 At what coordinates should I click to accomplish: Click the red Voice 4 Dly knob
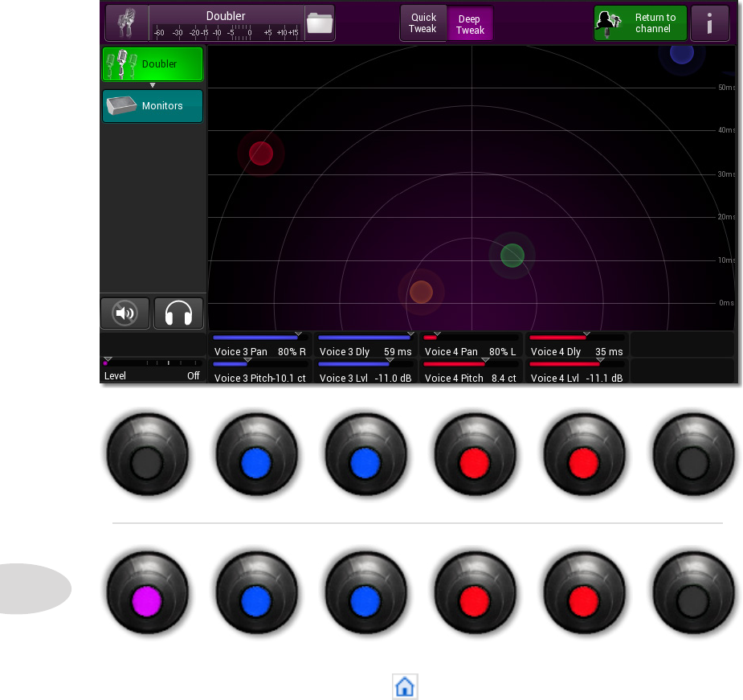coord(584,455)
